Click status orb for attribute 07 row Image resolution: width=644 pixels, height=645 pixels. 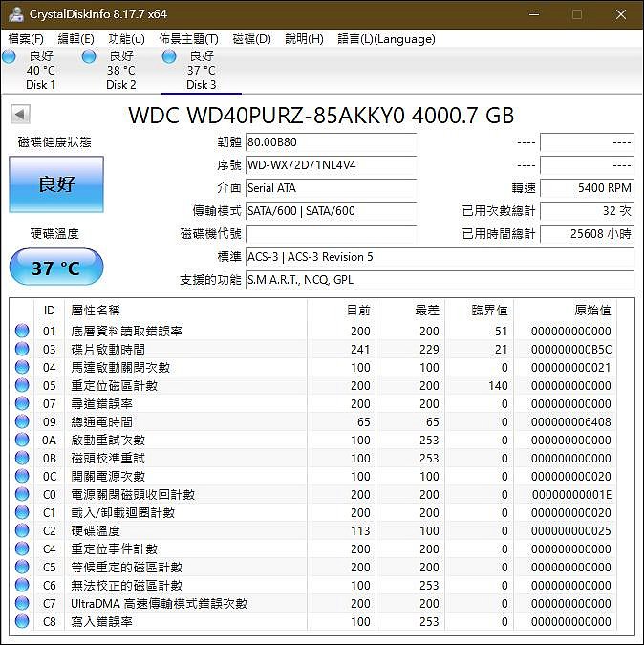tap(22, 403)
